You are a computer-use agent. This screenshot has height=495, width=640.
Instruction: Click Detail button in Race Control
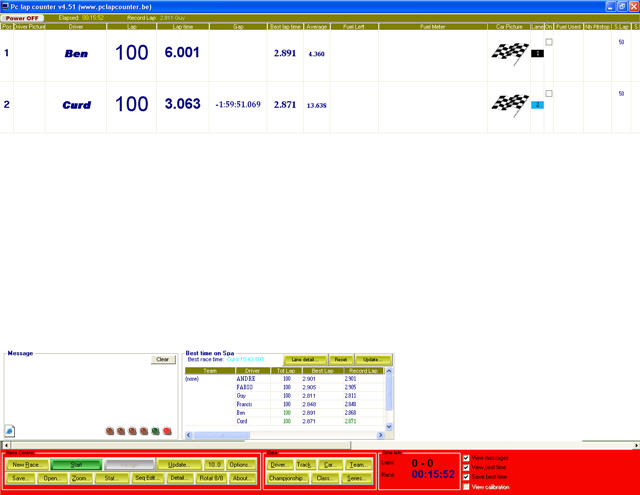(x=178, y=478)
